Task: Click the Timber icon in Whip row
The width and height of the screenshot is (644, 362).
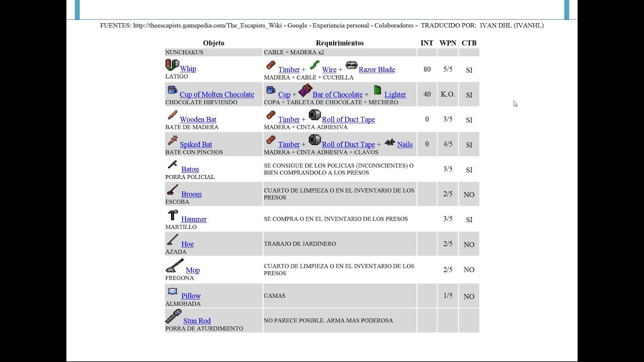Action: point(271,65)
